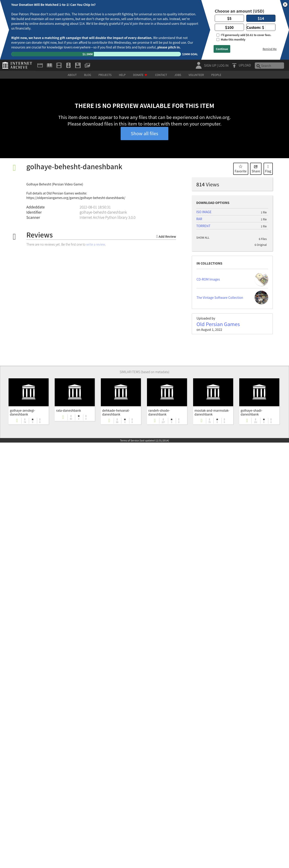Click the Share button
This screenshot has width=289, height=868.
(256, 169)
